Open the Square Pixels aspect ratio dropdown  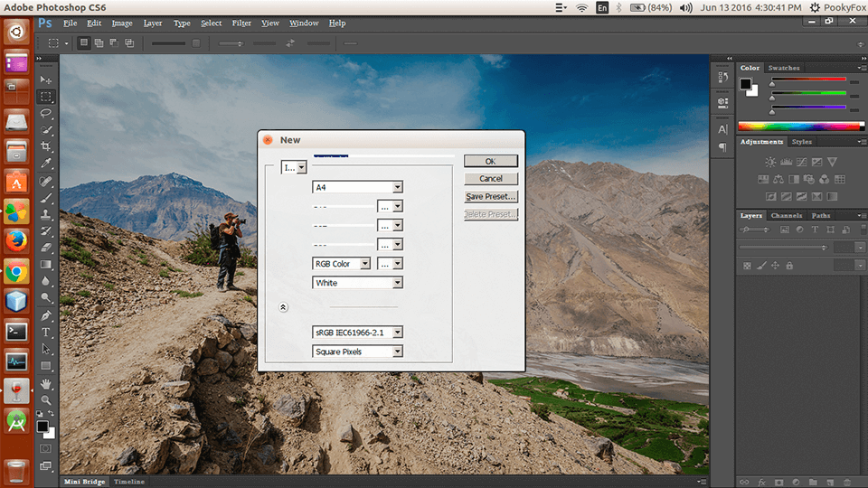pos(357,352)
